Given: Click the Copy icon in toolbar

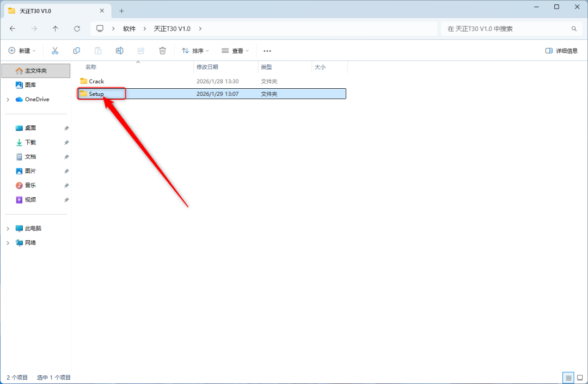Looking at the screenshot, I should pos(77,51).
